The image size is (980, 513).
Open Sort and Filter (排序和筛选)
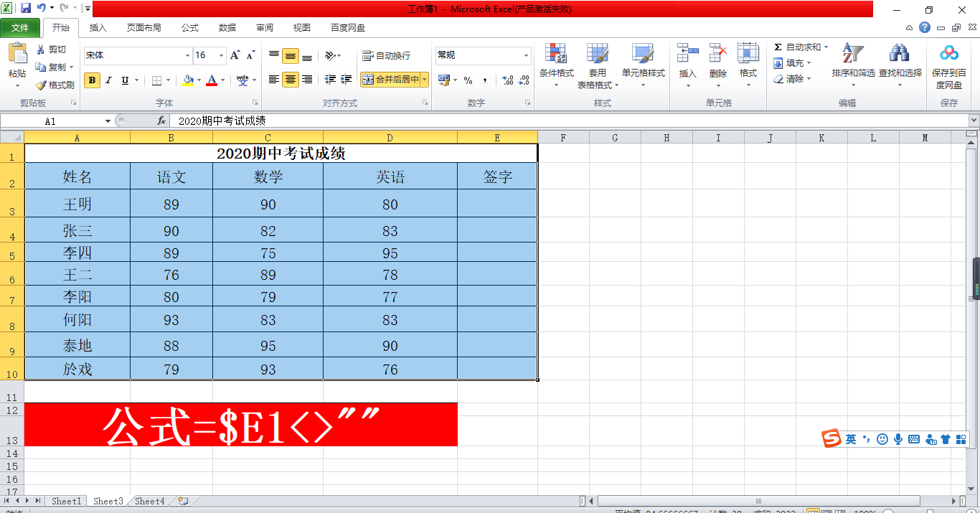pos(853,66)
